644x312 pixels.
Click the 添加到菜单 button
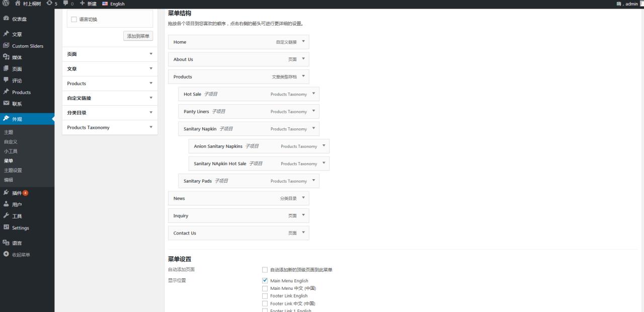click(138, 36)
